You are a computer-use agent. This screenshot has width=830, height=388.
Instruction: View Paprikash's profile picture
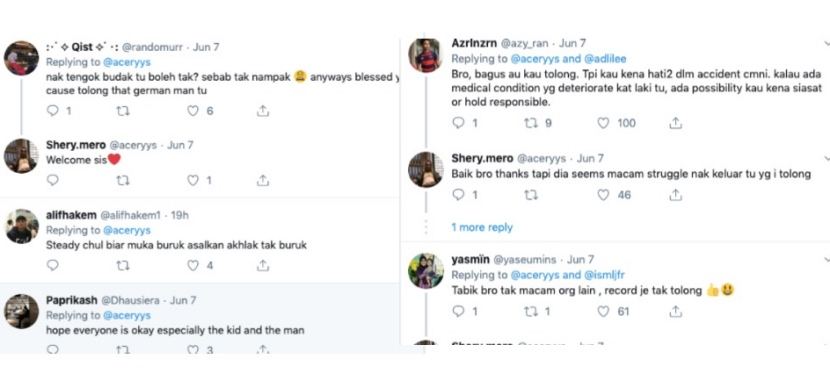(22, 311)
